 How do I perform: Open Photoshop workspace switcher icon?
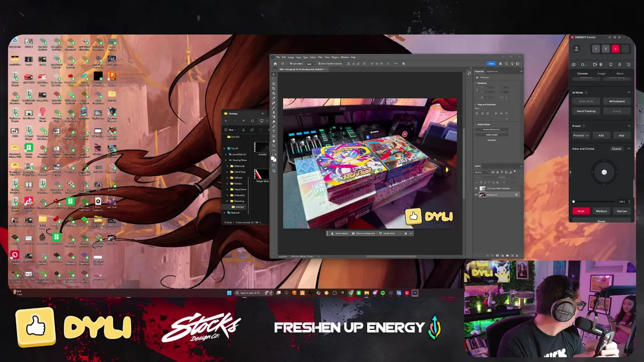[x=518, y=64]
